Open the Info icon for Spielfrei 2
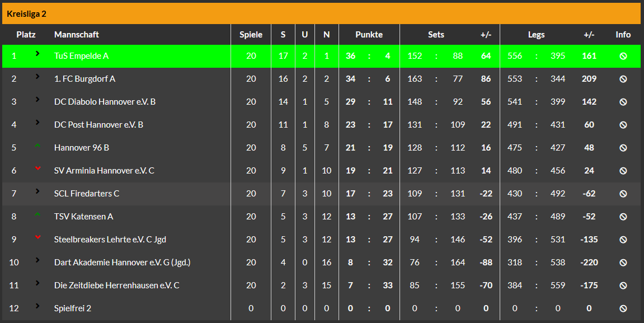This screenshot has height=323, width=644. tap(623, 308)
